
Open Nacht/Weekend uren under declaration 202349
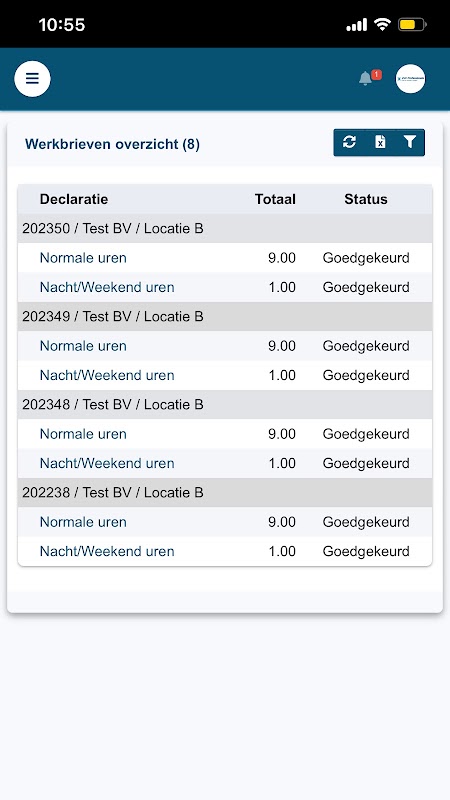click(x=107, y=375)
